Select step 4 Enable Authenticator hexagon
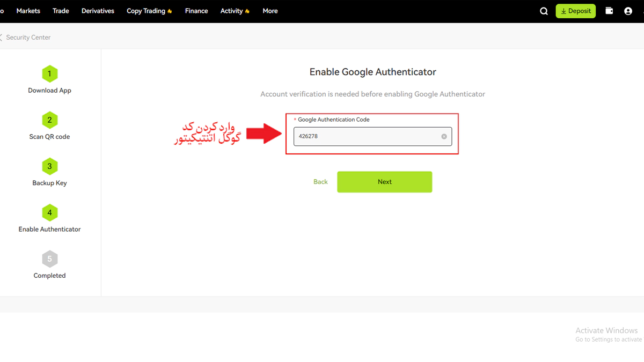Viewport: 644px width, 362px height. [x=49, y=212]
